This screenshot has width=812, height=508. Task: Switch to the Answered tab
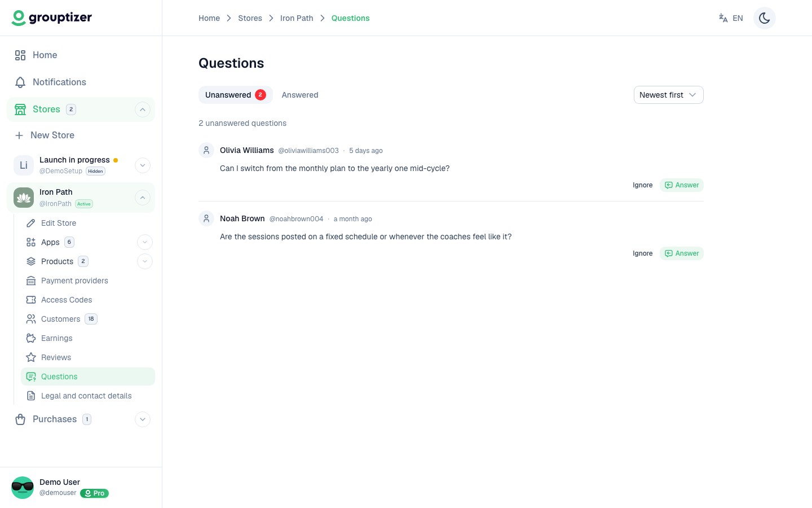(300, 95)
